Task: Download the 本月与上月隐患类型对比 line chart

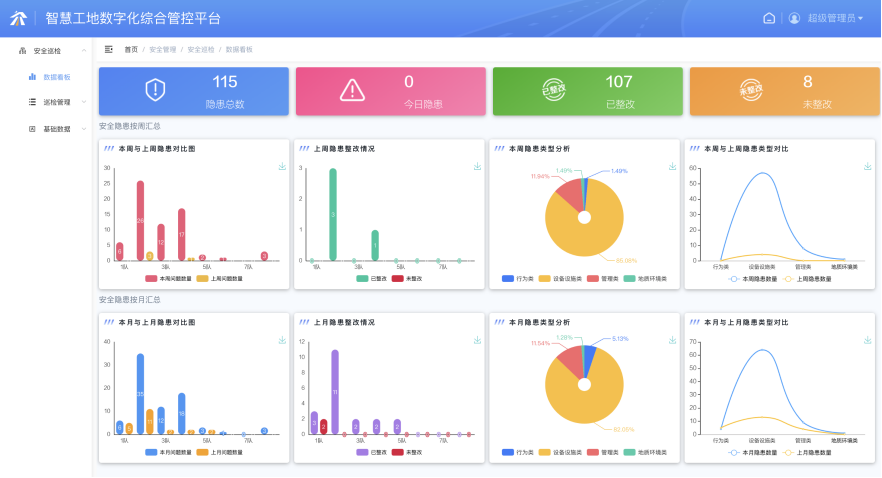Action: (867, 340)
